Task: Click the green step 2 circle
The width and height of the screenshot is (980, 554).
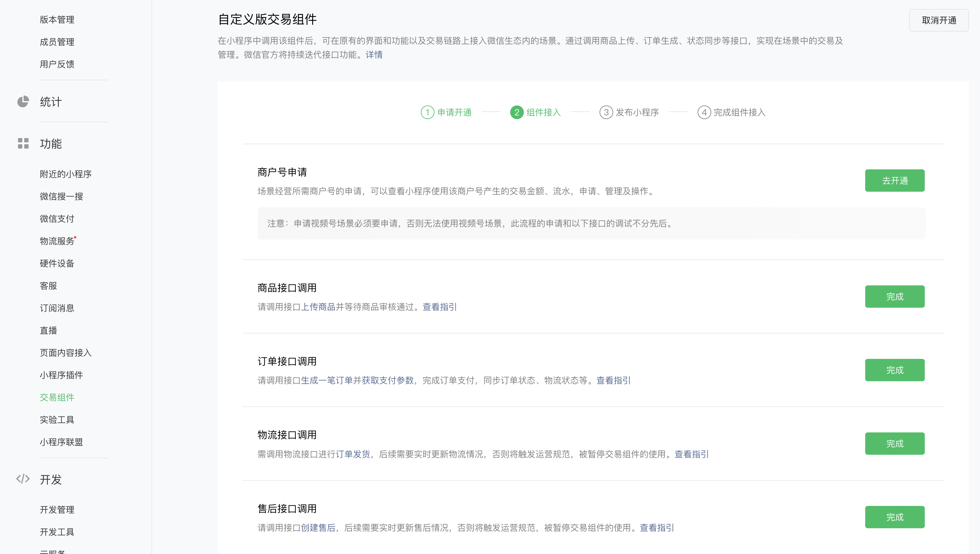Action: (516, 112)
